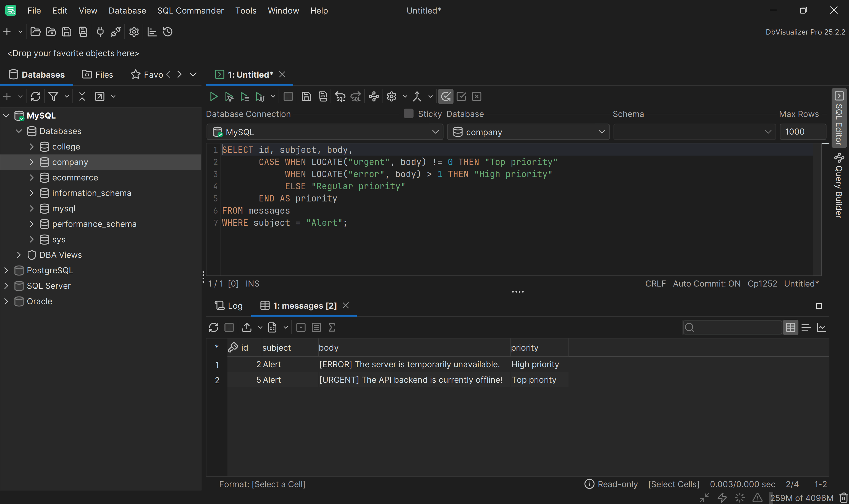Viewport: 849px width, 504px height.
Task: Click the Export result grid icon
Action: click(247, 327)
